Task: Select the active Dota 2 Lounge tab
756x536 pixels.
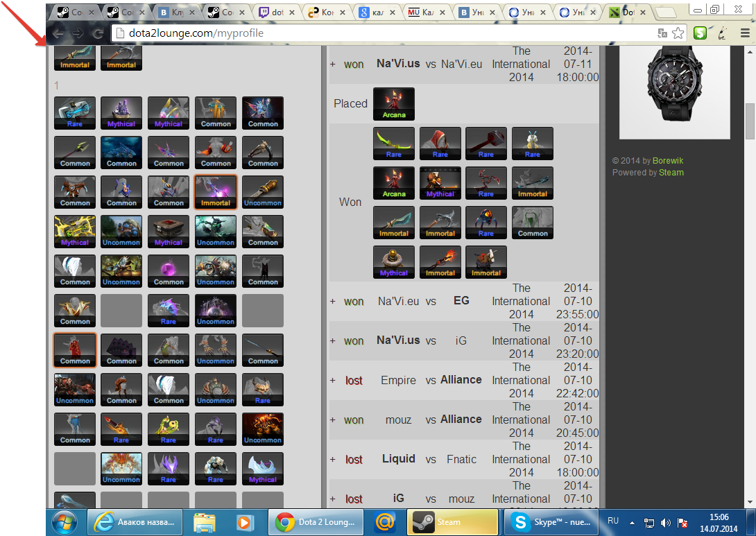Action: click(x=628, y=12)
